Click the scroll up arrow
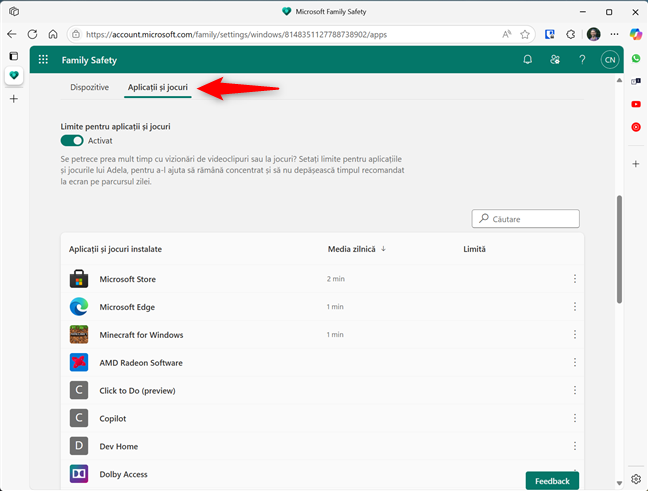 619,80
